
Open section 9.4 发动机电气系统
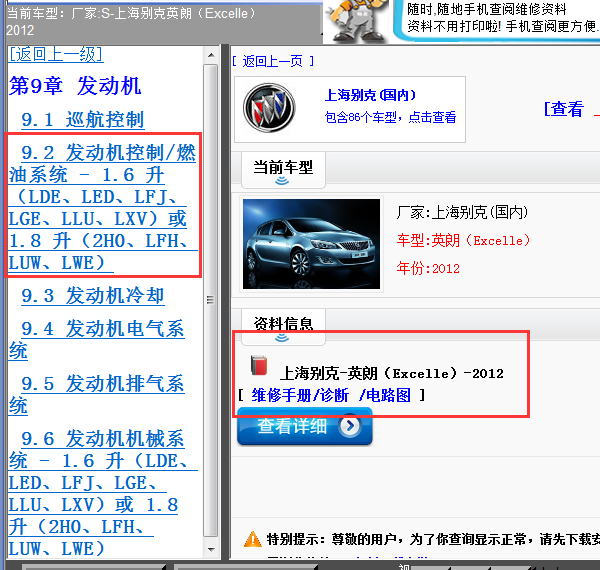click(x=97, y=340)
